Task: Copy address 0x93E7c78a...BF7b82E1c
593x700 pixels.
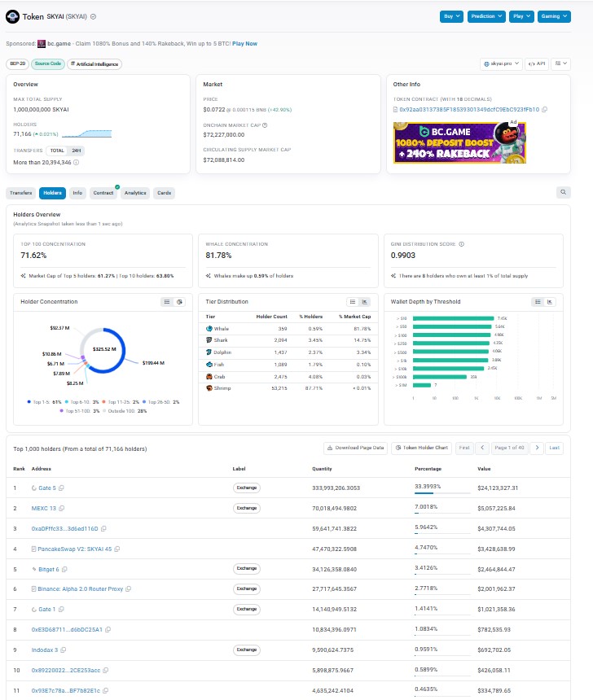Action: [x=105, y=690]
